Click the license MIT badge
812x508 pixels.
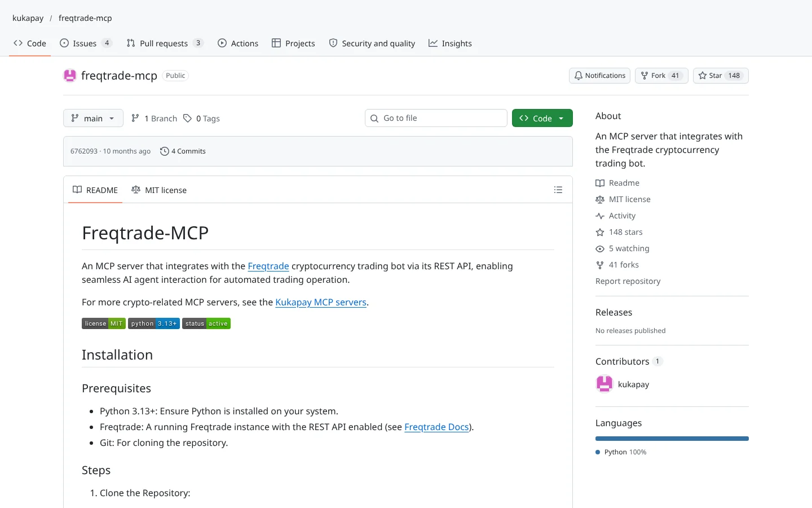tap(104, 323)
